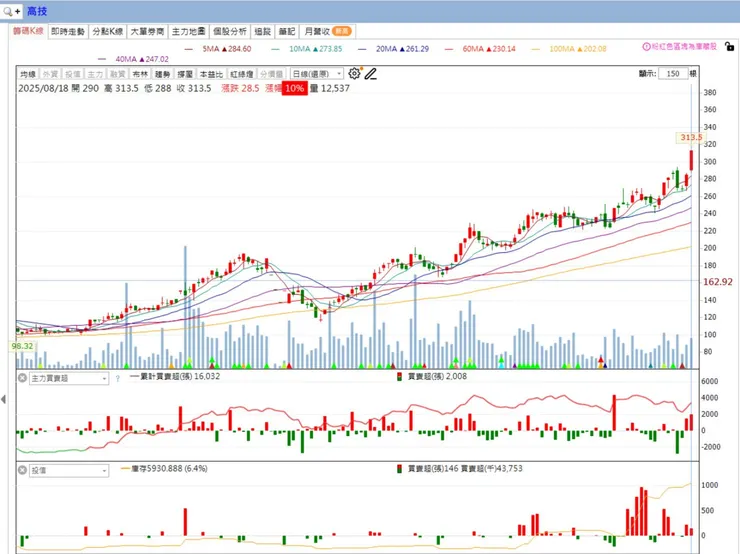Open the 投信 indicator dropdown
Image resolution: width=740 pixels, height=554 pixels.
tap(69, 470)
